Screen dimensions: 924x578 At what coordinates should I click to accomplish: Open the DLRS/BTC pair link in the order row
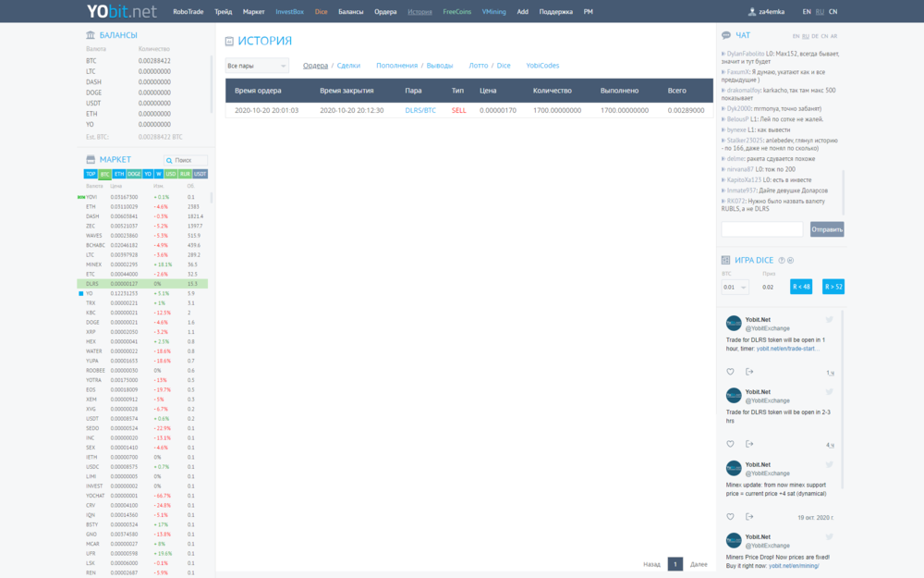(420, 110)
